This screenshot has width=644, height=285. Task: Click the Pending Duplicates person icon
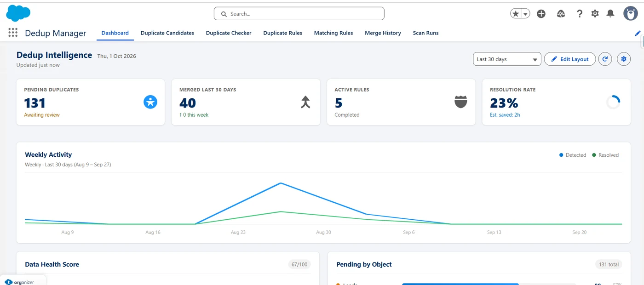click(x=150, y=102)
